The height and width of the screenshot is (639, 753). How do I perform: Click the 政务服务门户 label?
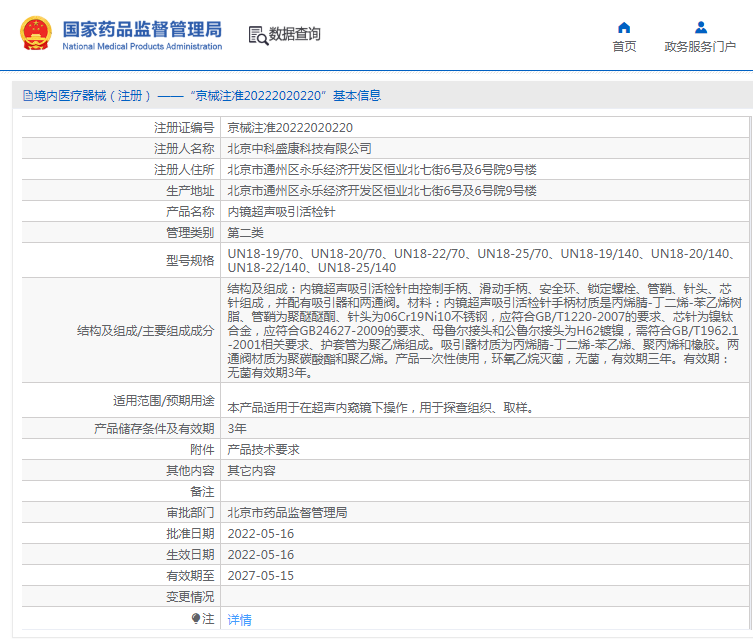pyautogui.click(x=700, y=47)
